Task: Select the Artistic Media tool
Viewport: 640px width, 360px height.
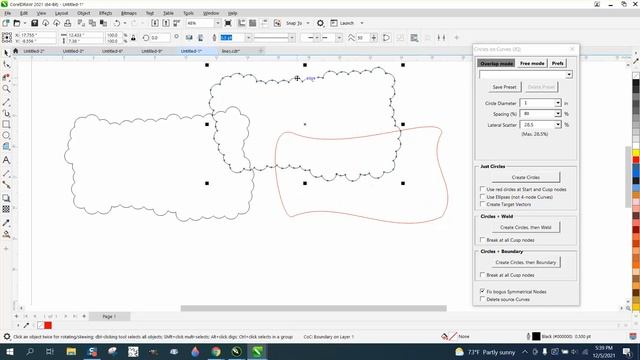Action: [6, 113]
